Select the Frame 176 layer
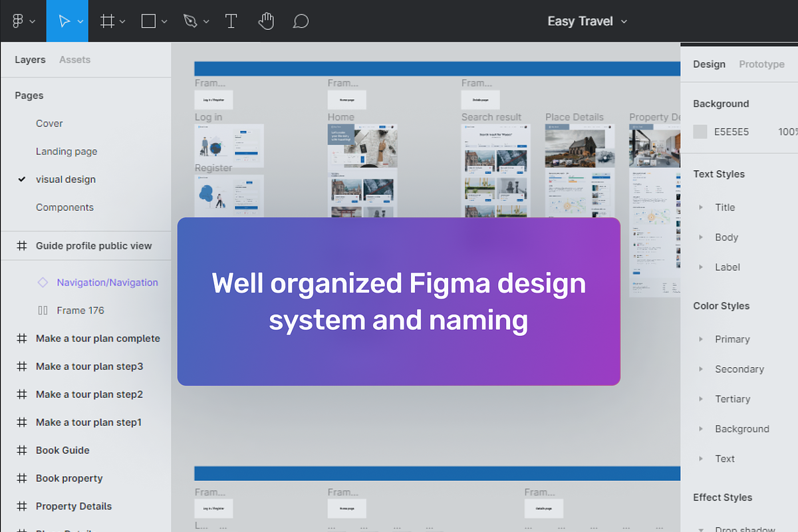 80,311
